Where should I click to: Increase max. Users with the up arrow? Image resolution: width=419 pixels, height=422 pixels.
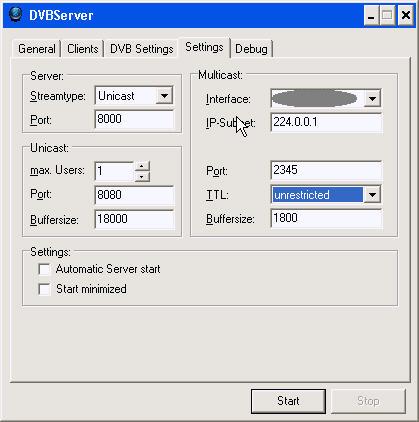click(142, 166)
